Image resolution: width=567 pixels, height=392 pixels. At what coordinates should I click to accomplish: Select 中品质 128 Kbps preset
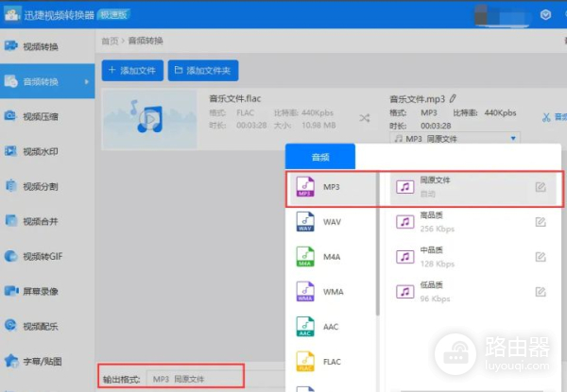click(473, 257)
